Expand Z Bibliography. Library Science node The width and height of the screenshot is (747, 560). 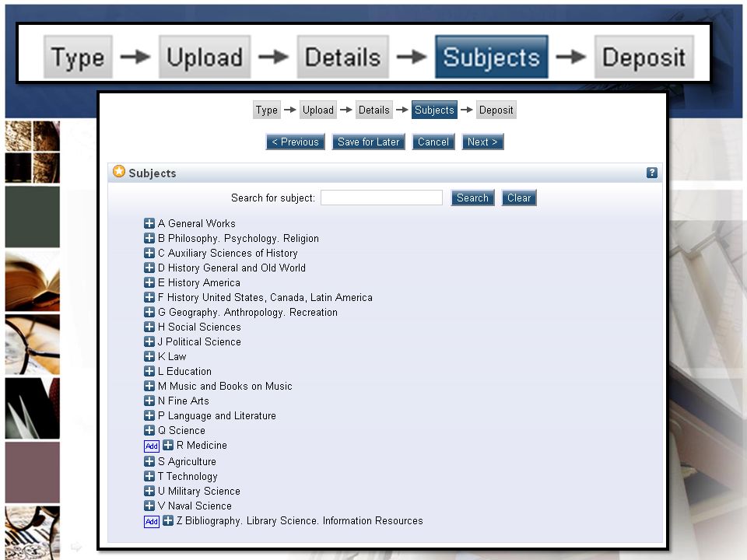pyautogui.click(x=168, y=520)
